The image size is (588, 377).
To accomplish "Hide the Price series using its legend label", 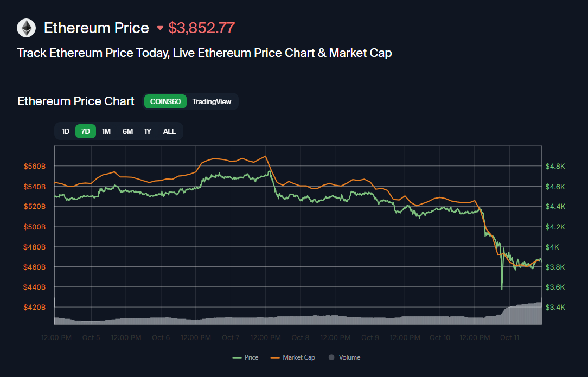I will coord(251,357).
